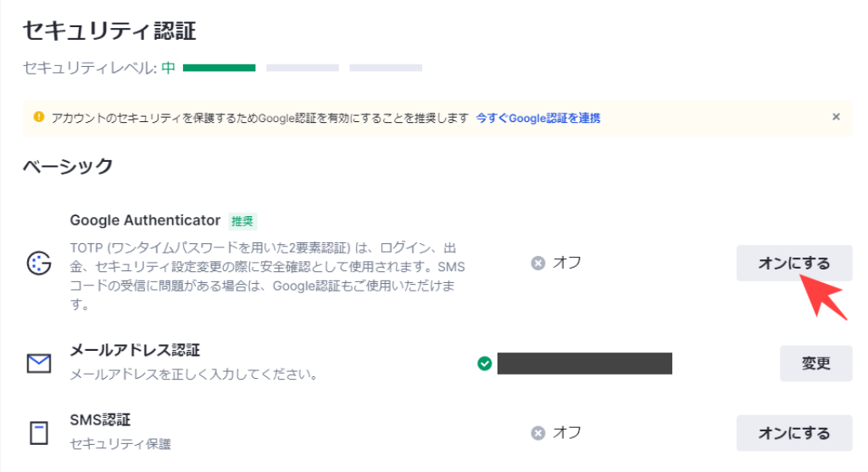Click the third gray security level segment
This screenshot has height=472, width=868.
coord(386,68)
